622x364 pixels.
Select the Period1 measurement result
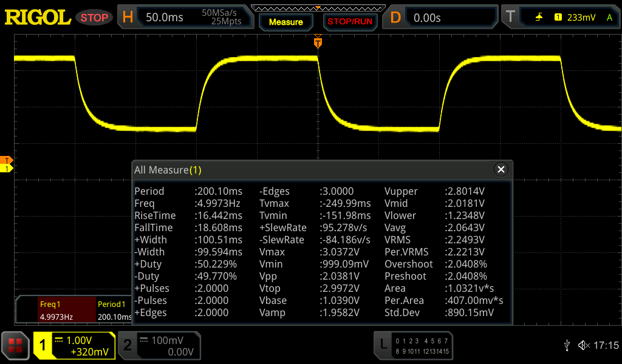tap(114, 310)
